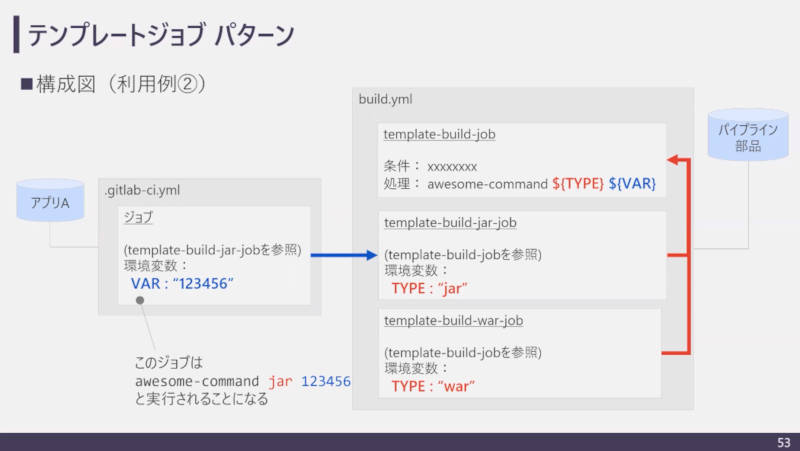800x451 pixels.
Task: Select the blue 123456 value in note
Action: [326, 381]
